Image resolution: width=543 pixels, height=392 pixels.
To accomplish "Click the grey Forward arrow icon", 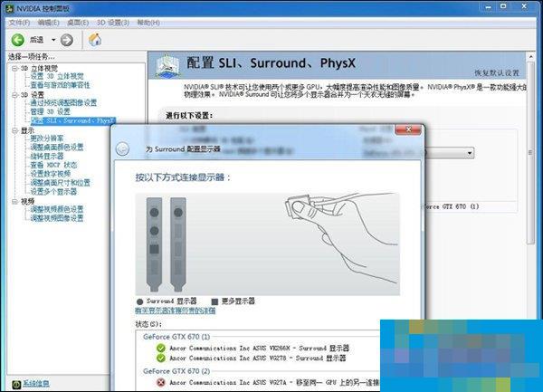I will point(67,40).
